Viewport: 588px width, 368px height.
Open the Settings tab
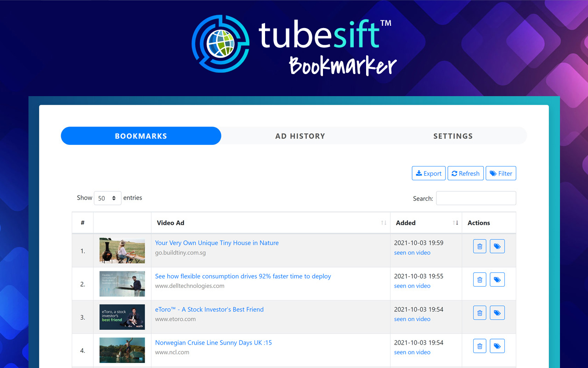453,136
